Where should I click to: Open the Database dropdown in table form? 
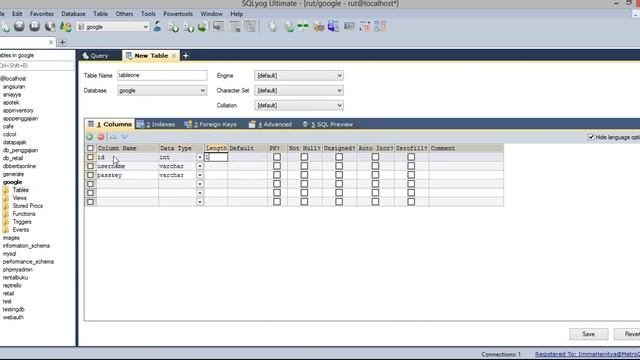(162, 91)
